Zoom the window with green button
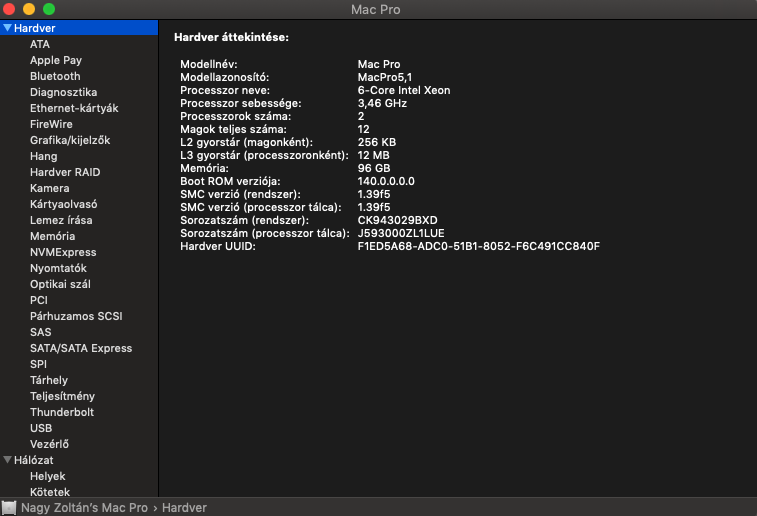 pyautogui.click(x=49, y=9)
